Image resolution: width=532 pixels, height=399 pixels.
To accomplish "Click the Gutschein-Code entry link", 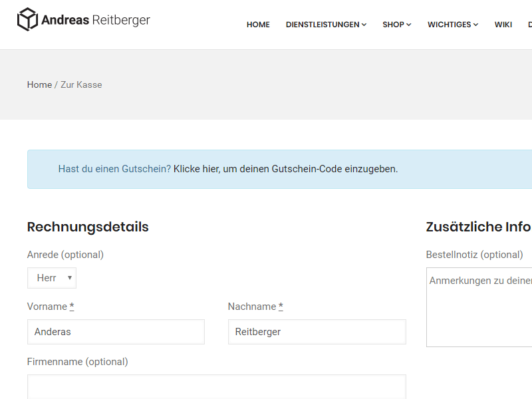I will [x=285, y=169].
